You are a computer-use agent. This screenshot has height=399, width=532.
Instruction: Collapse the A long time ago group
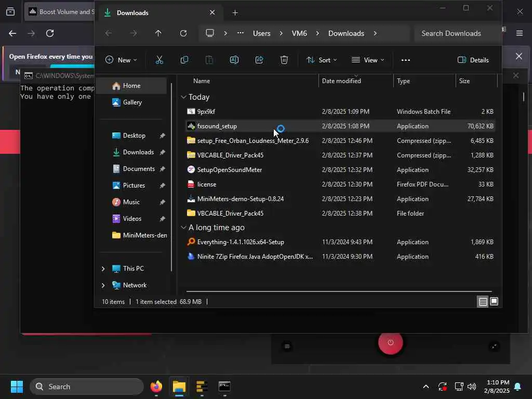tap(183, 228)
